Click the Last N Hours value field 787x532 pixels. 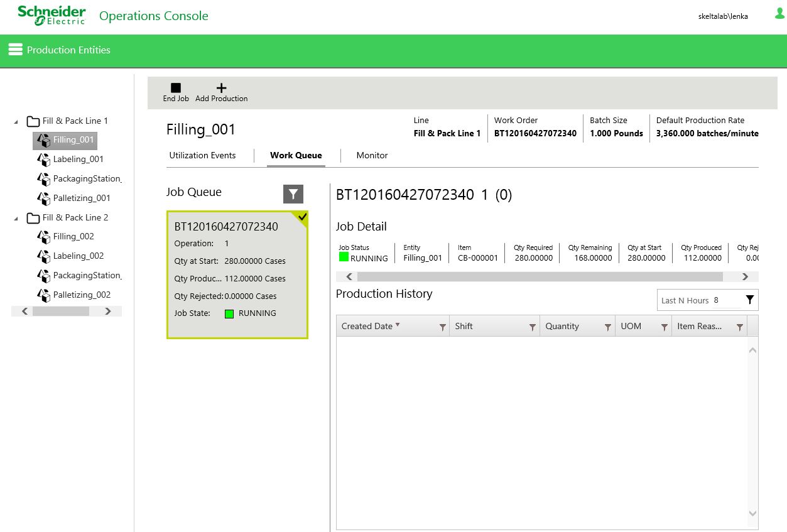click(x=725, y=300)
